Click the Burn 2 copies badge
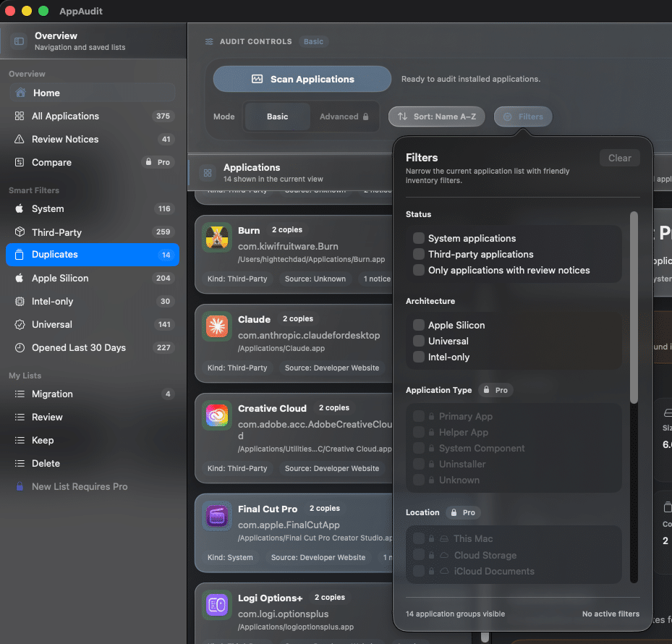Screen dimensions: 672x644 pos(286,230)
